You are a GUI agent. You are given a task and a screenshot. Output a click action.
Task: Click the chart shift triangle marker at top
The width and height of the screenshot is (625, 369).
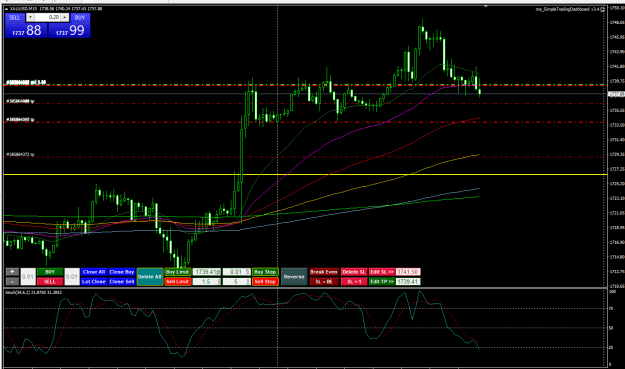485,6
